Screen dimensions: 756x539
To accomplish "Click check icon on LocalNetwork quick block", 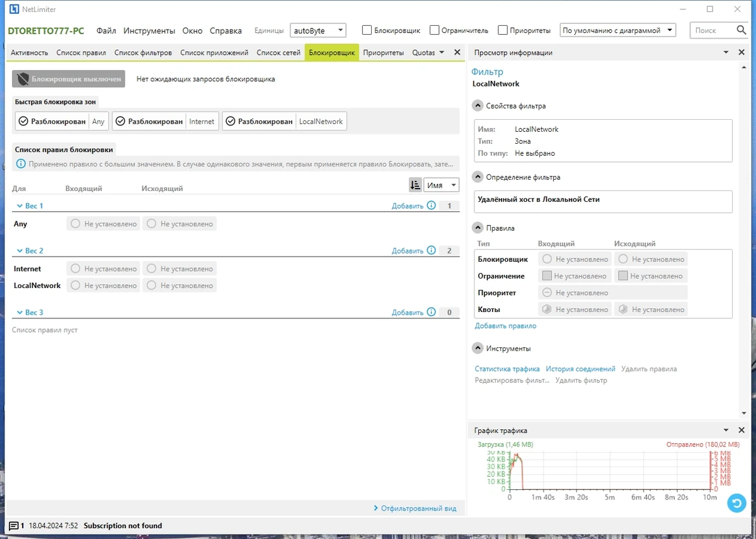I will point(230,121).
